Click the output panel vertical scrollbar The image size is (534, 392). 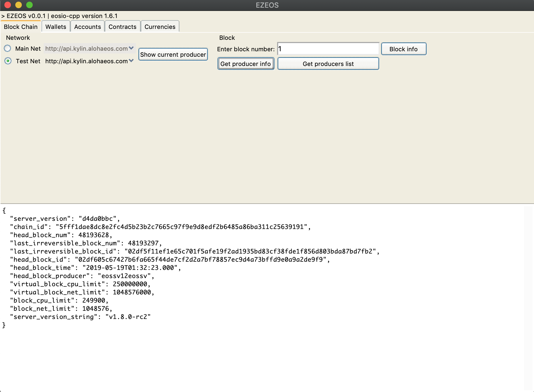pyautogui.click(x=528, y=297)
